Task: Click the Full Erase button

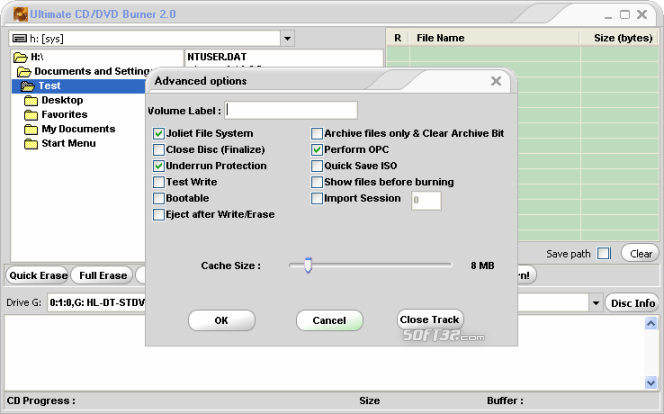Action: 102,276
